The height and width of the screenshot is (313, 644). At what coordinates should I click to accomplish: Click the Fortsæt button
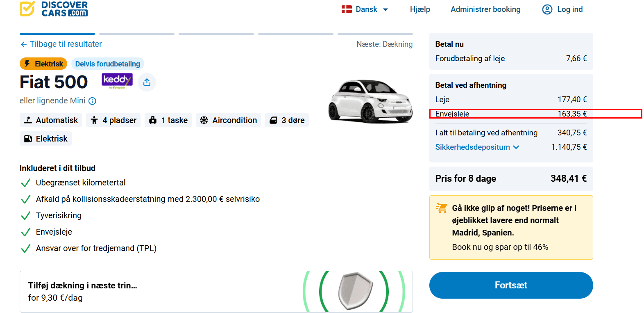(511, 285)
